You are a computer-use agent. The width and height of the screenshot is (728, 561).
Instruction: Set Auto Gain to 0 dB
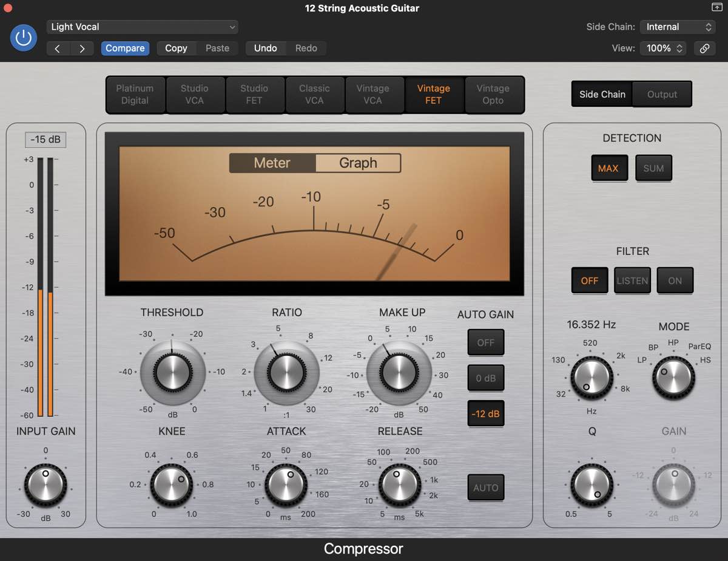[486, 378]
